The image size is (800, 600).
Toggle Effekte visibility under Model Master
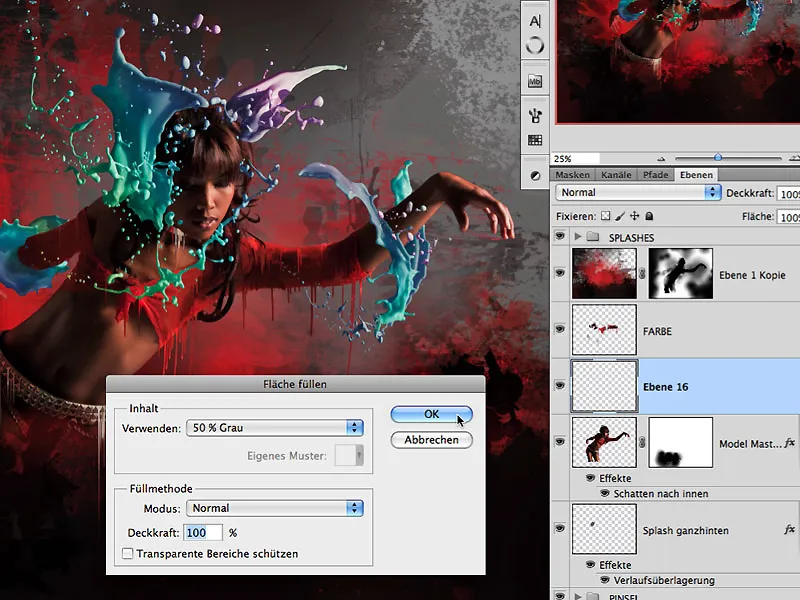coord(590,478)
